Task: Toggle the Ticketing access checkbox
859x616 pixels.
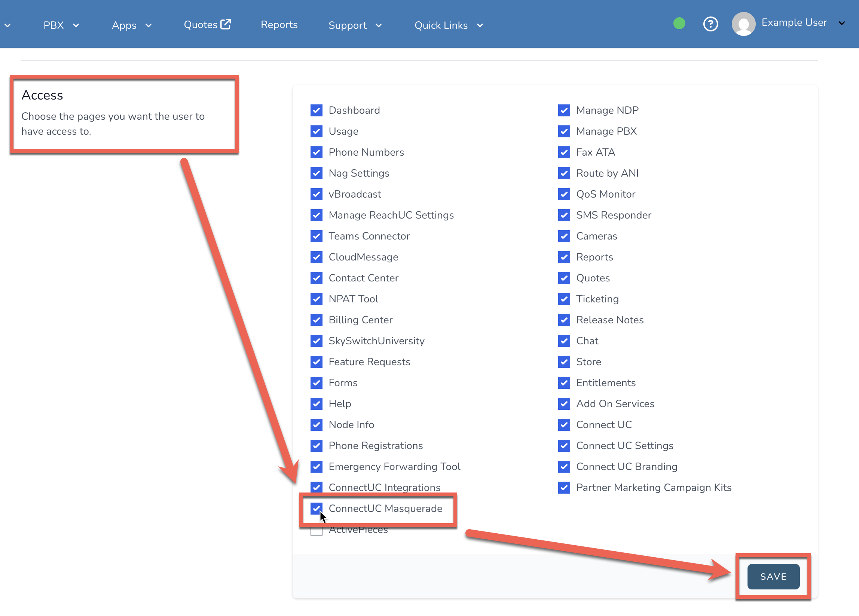Action: [x=564, y=299]
